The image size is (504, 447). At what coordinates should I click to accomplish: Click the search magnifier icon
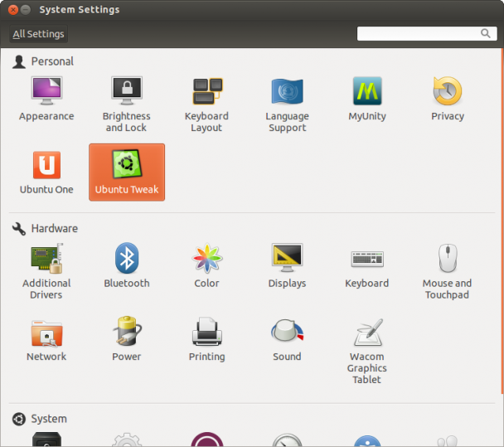[486, 33]
